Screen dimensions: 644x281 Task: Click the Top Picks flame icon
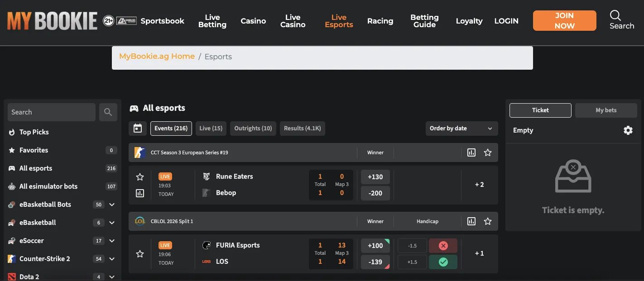pyautogui.click(x=12, y=132)
